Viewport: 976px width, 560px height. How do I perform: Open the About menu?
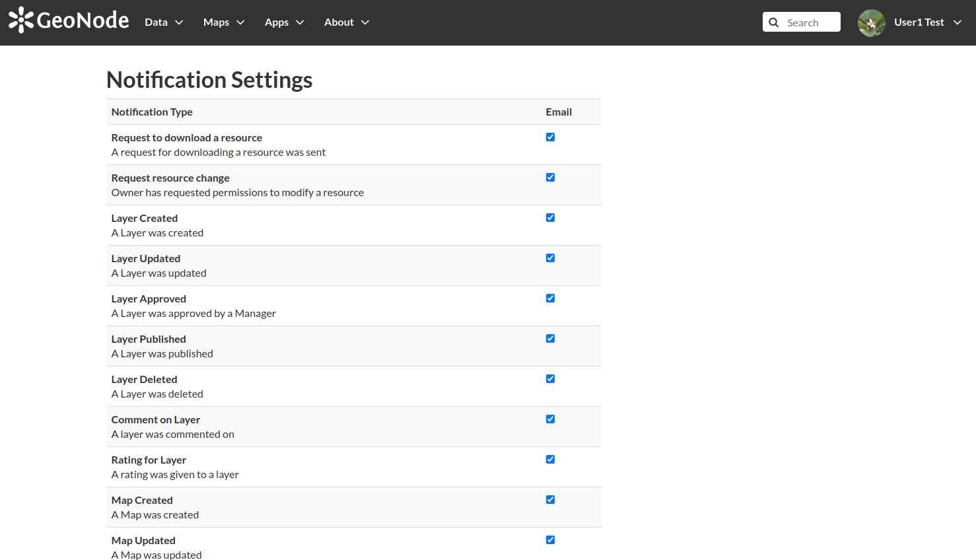pyautogui.click(x=347, y=22)
